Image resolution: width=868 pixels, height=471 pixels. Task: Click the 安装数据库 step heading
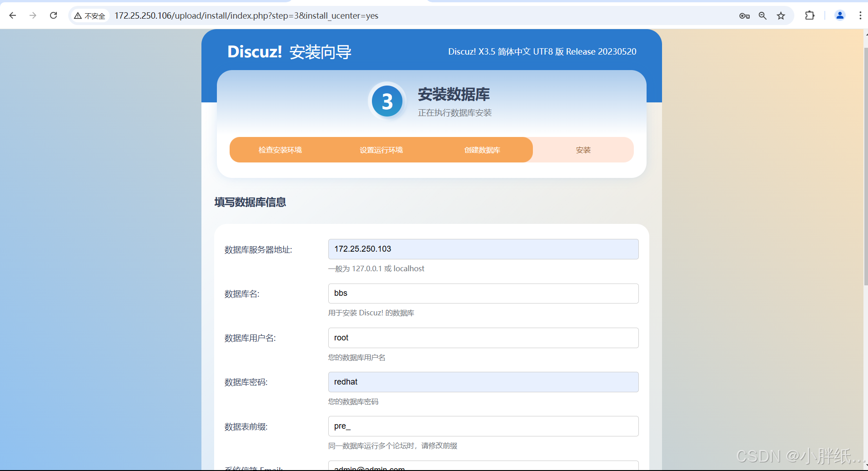(454, 95)
